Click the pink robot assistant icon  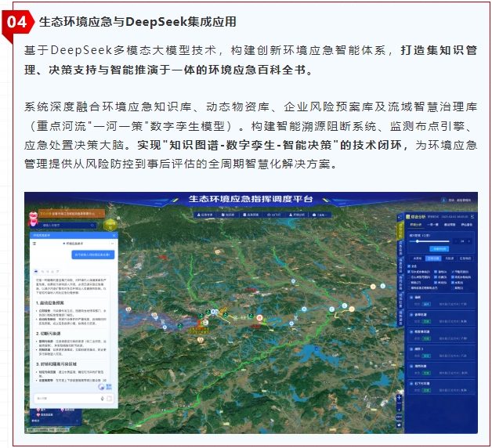coord(33,219)
